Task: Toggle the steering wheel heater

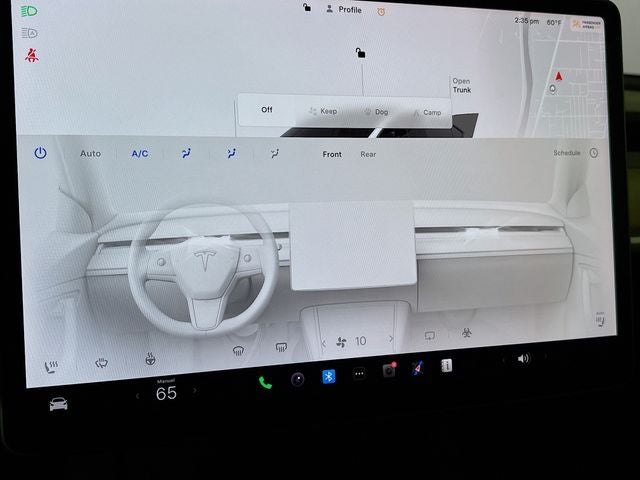Action: 150,359
